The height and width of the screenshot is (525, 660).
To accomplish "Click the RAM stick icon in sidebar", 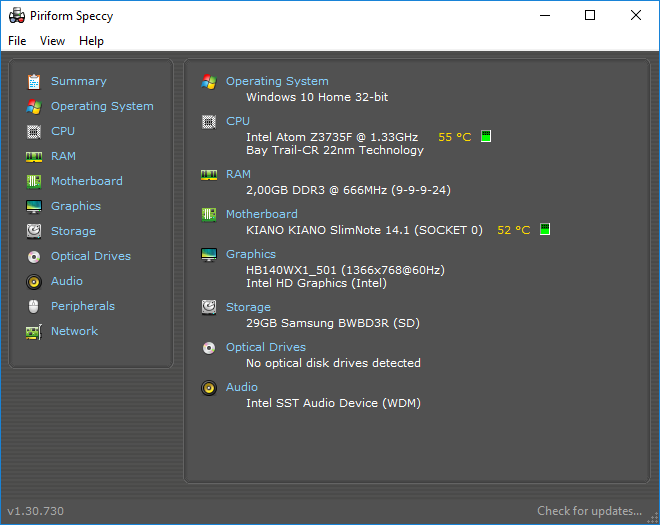I will [x=34, y=157].
